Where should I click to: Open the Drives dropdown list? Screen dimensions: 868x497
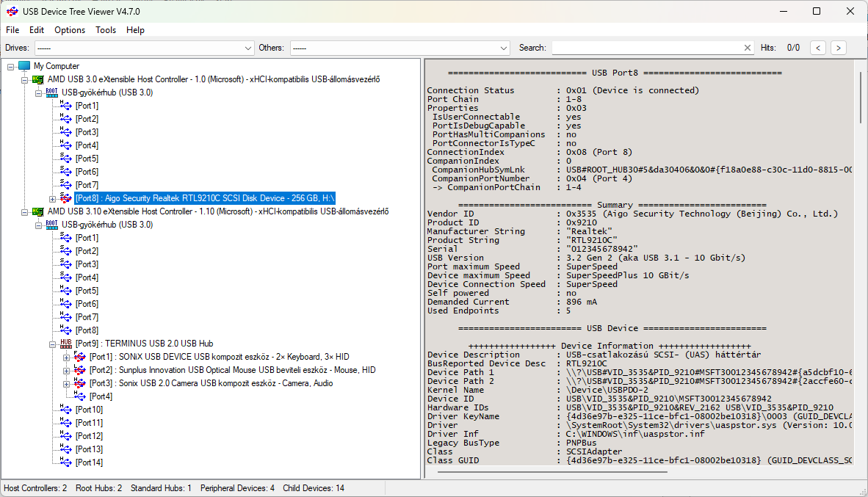pos(247,48)
